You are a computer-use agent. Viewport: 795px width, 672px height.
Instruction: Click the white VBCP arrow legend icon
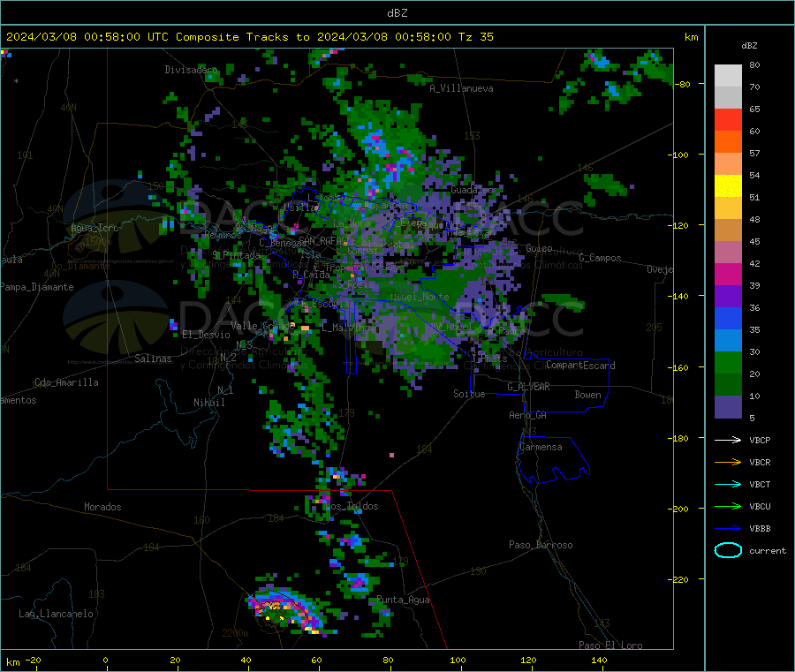728,440
